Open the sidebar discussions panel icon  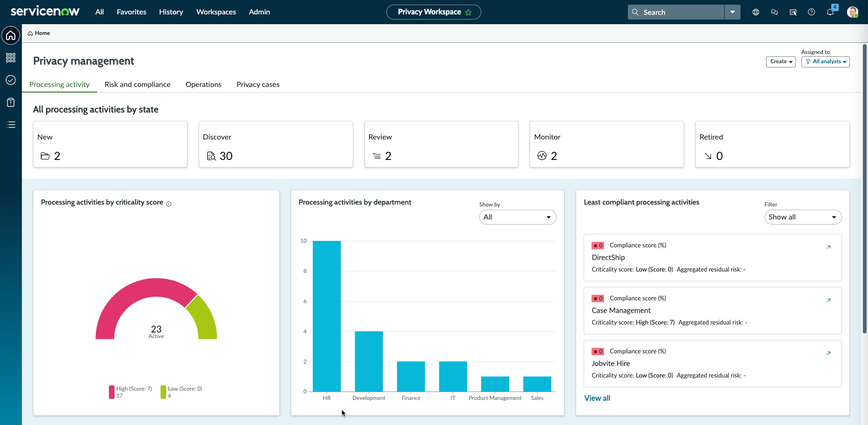[x=793, y=12]
